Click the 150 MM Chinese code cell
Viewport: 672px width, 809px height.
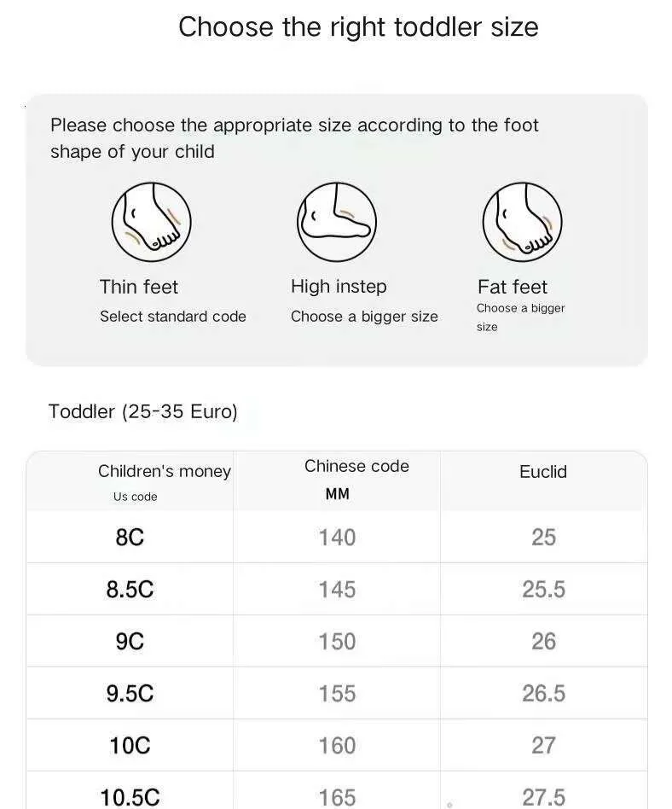point(337,642)
